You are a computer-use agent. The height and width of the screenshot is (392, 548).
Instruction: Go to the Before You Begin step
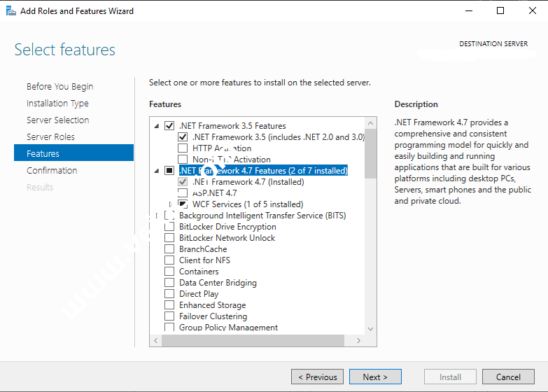(59, 87)
